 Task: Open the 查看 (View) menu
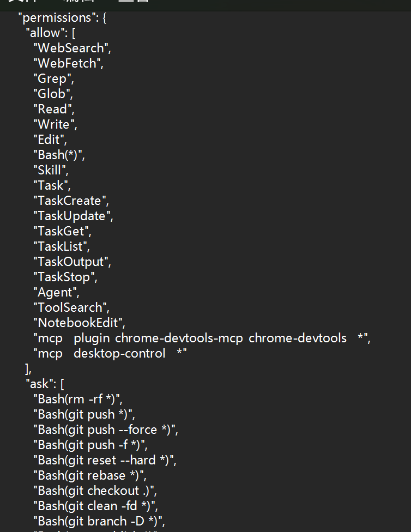click(x=134, y=1)
